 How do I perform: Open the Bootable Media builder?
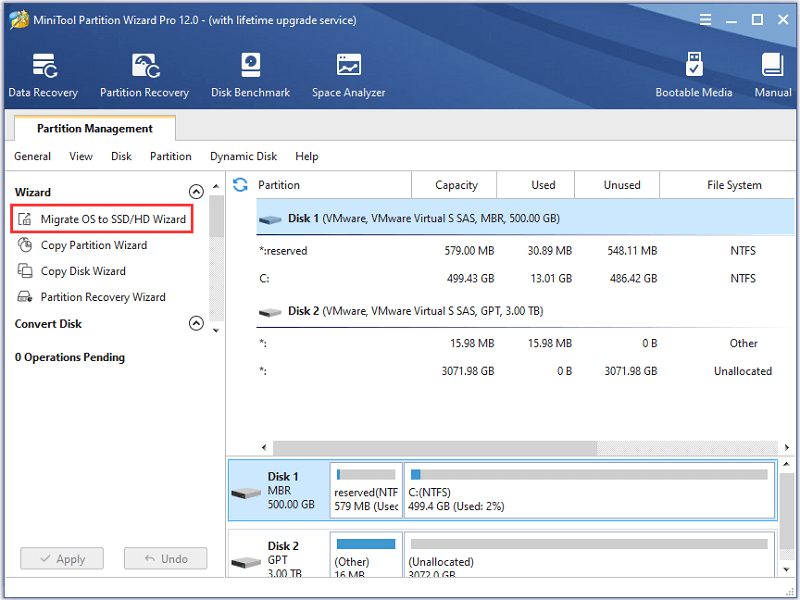693,75
